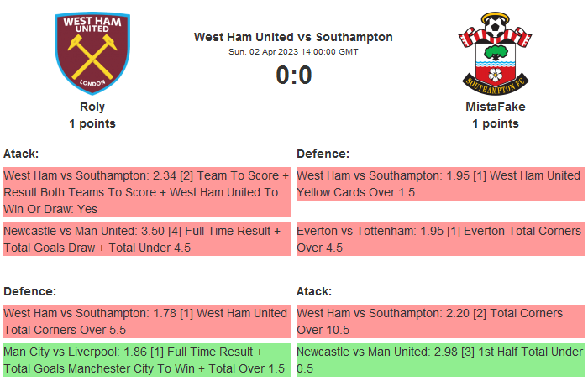Screen dimensions: 588x386
Task: Click the lower-left Defence heading
Action: click(29, 291)
